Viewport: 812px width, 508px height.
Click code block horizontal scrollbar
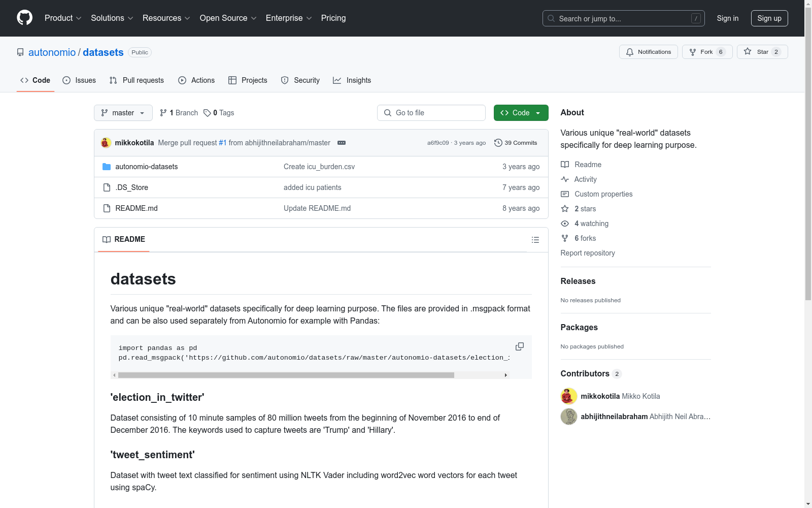[x=286, y=375]
